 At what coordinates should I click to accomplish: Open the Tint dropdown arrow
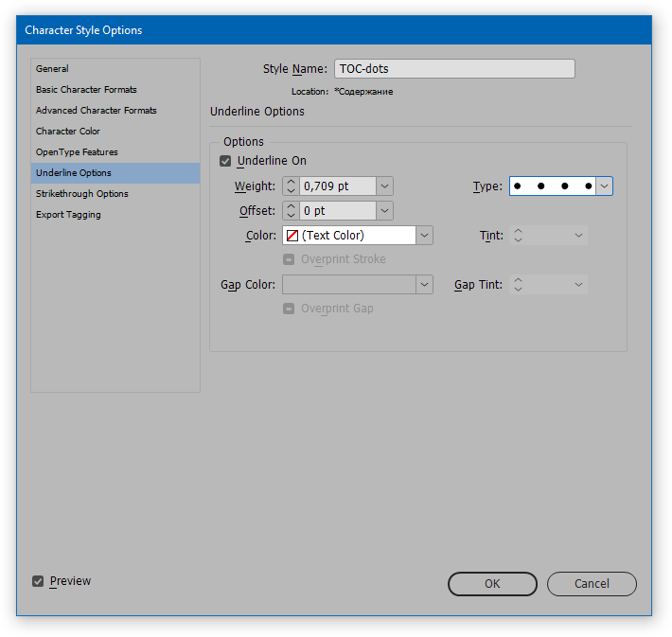(x=578, y=236)
